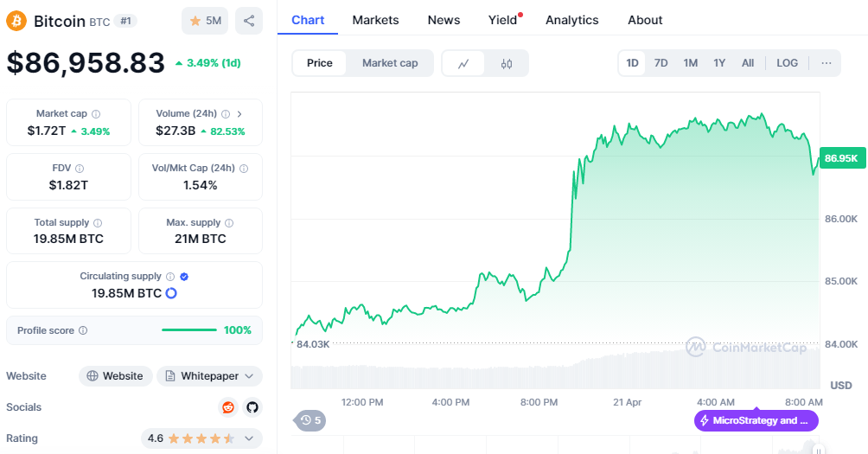This screenshot has height=454, width=868.
Task: Open the GitHub social link icon
Action: click(252, 407)
